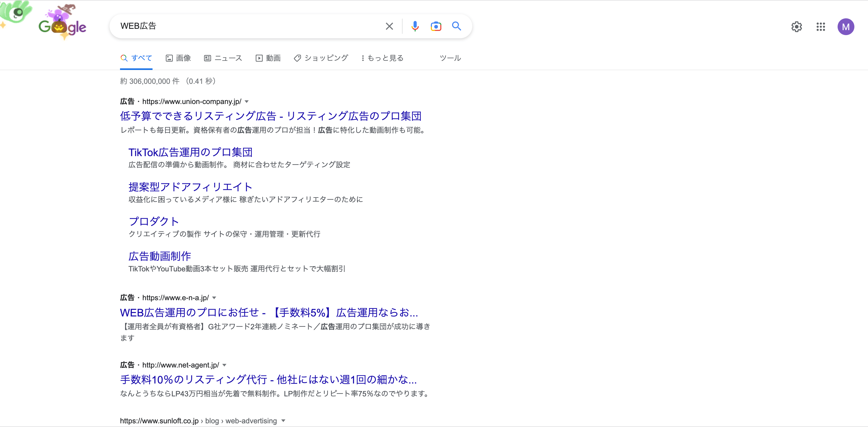Expand the もっと見る menu
868x427 pixels.
pos(382,58)
